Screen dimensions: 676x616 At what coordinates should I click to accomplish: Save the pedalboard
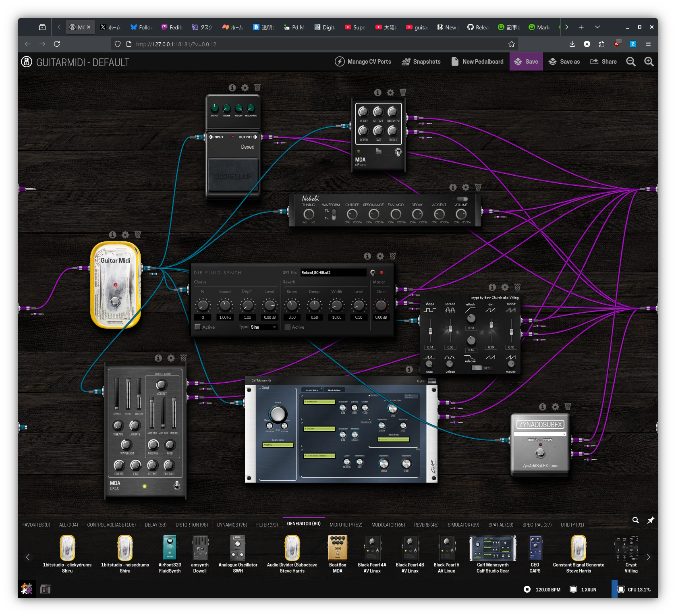(526, 62)
